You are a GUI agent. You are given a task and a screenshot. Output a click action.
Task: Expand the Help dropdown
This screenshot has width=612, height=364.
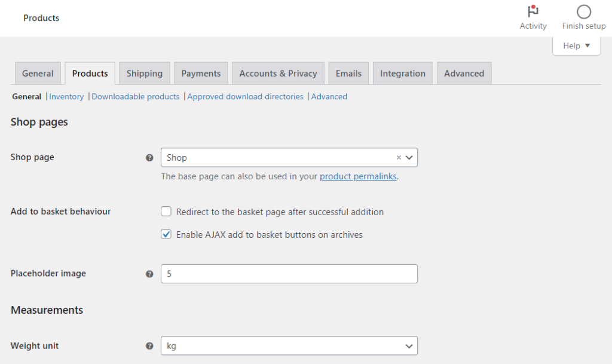[x=576, y=45]
